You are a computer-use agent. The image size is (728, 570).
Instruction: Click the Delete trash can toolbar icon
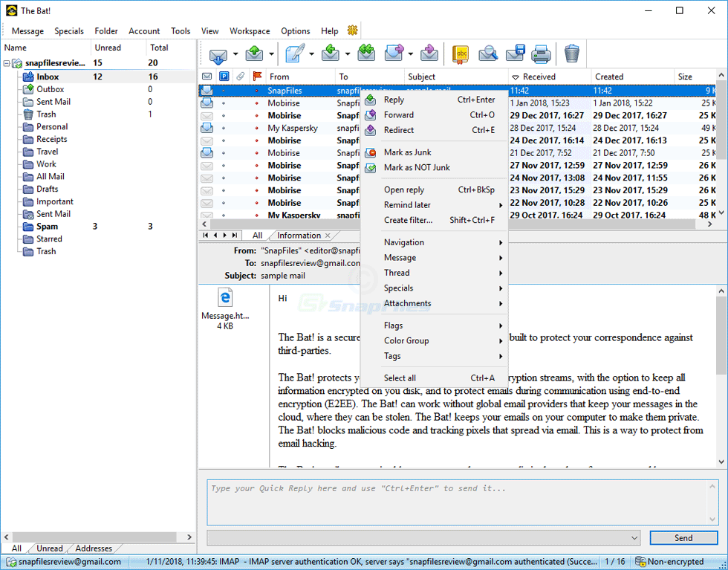572,54
